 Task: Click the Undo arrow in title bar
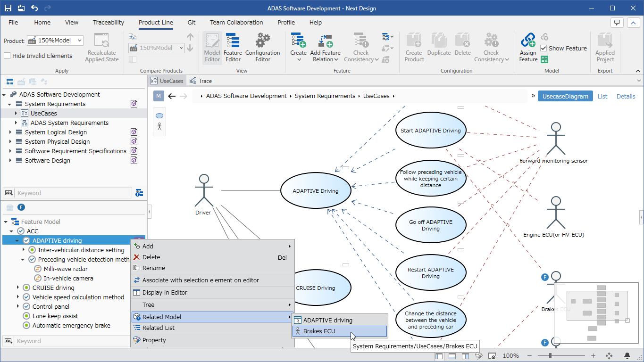pyautogui.click(x=34, y=8)
